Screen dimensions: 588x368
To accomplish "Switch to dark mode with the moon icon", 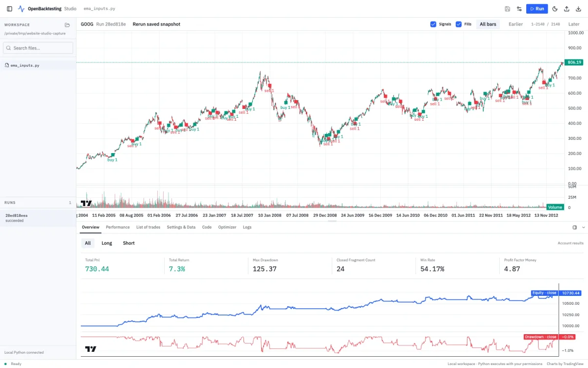I will [555, 9].
